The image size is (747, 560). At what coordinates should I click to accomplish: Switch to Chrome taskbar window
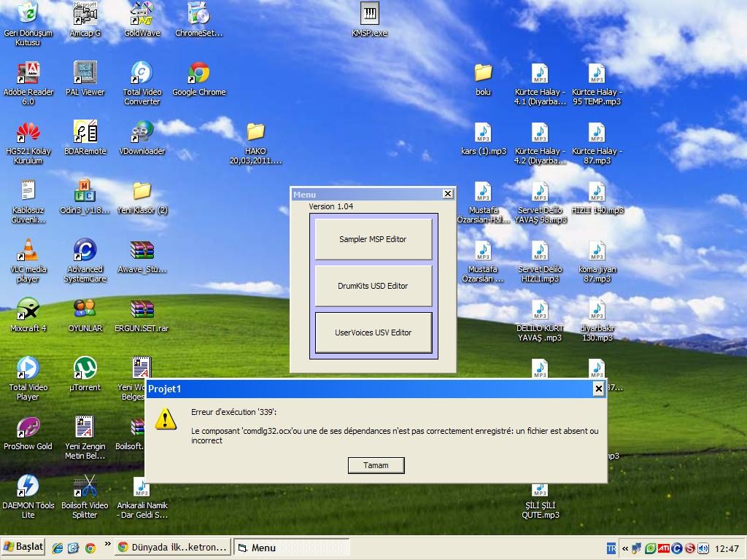tap(173, 548)
